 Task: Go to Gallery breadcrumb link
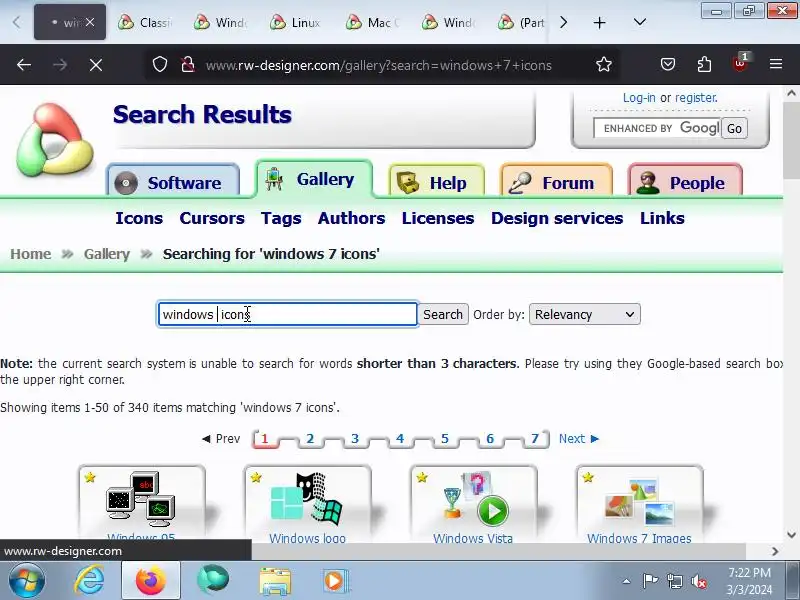[x=107, y=254]
